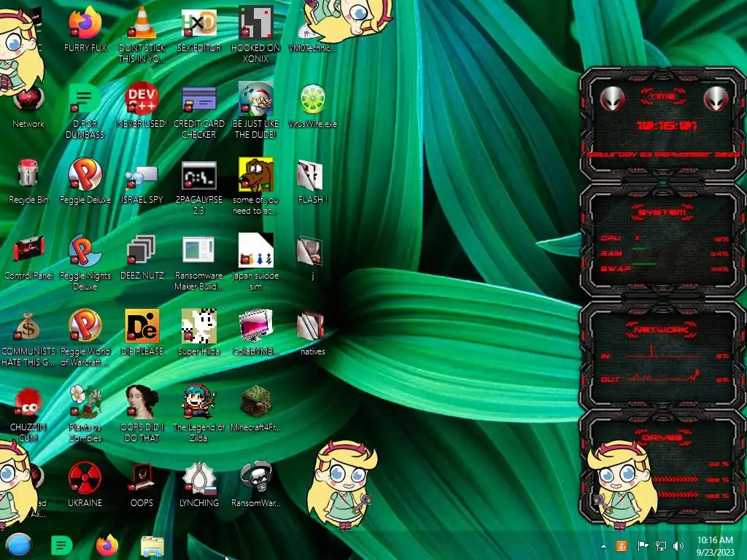The image size is (747, 560).
Task: Open the volume speaker tray icon
Action: pyautogui.click(x=678, y=546)
